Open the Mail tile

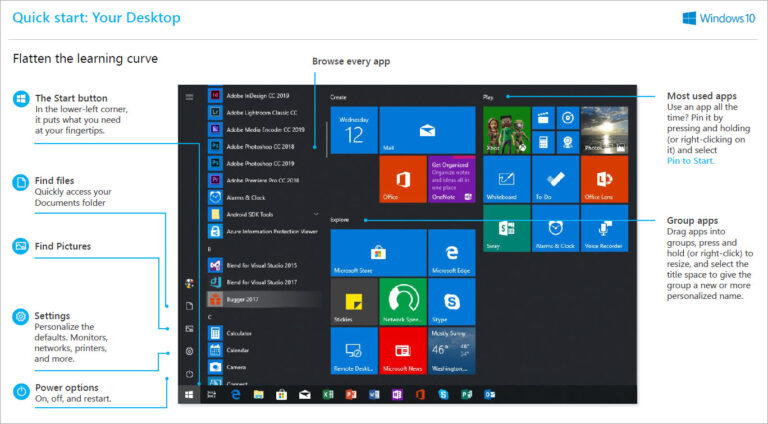coord(427,130)
